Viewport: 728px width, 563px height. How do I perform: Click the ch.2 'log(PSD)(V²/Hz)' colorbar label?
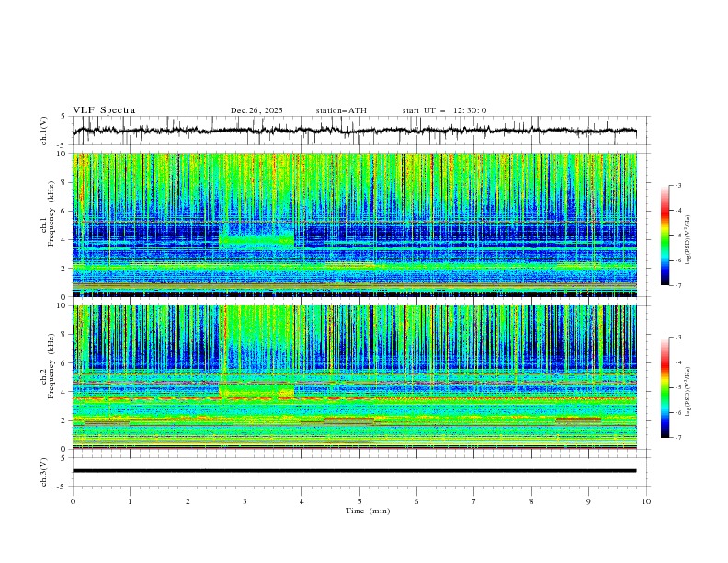(x=688, y=391)
